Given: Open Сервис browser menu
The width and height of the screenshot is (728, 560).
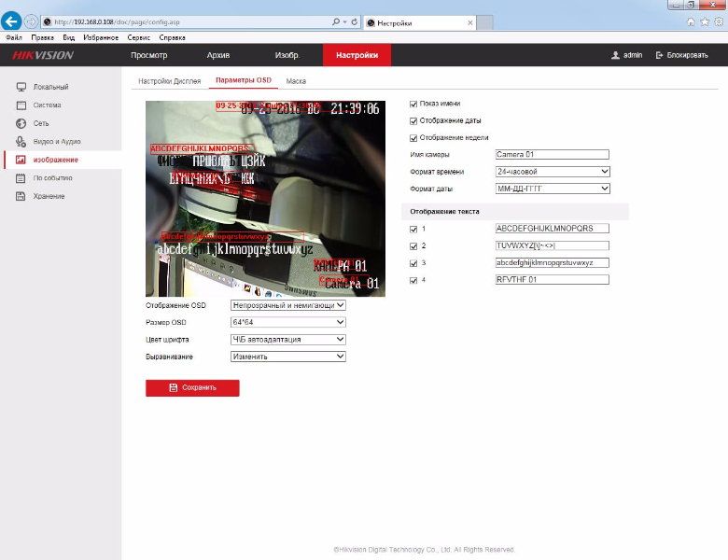Looking at the screenshot, I should 138,37.
